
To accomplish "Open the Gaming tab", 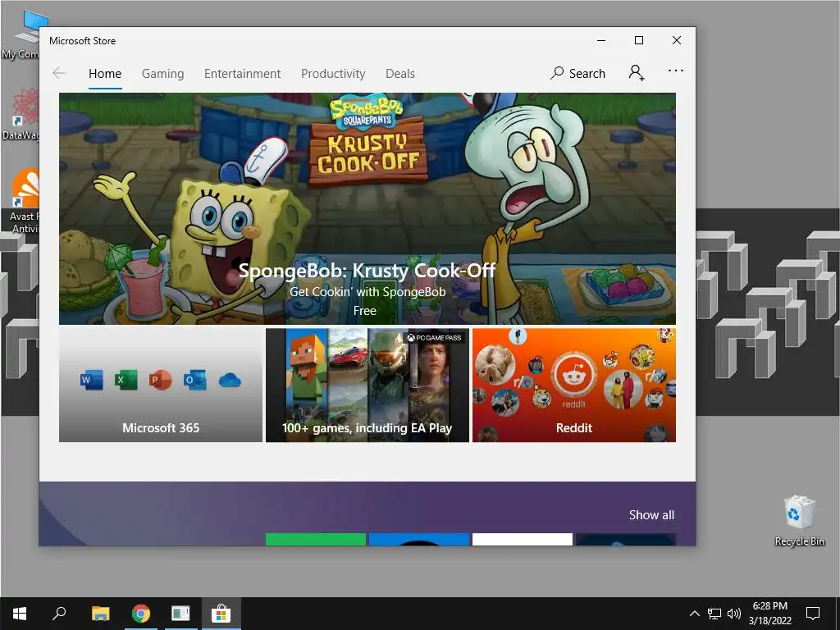I will click(x=163, y=73).
